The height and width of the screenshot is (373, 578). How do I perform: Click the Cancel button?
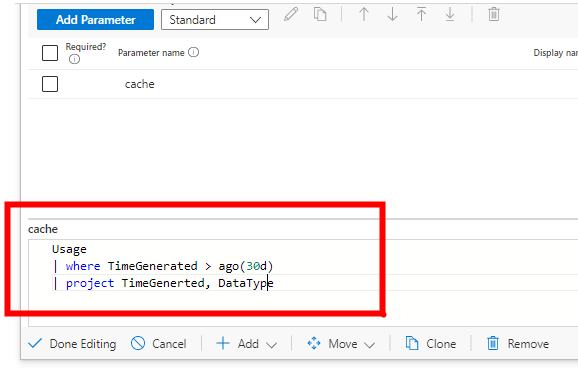[159, 344]
